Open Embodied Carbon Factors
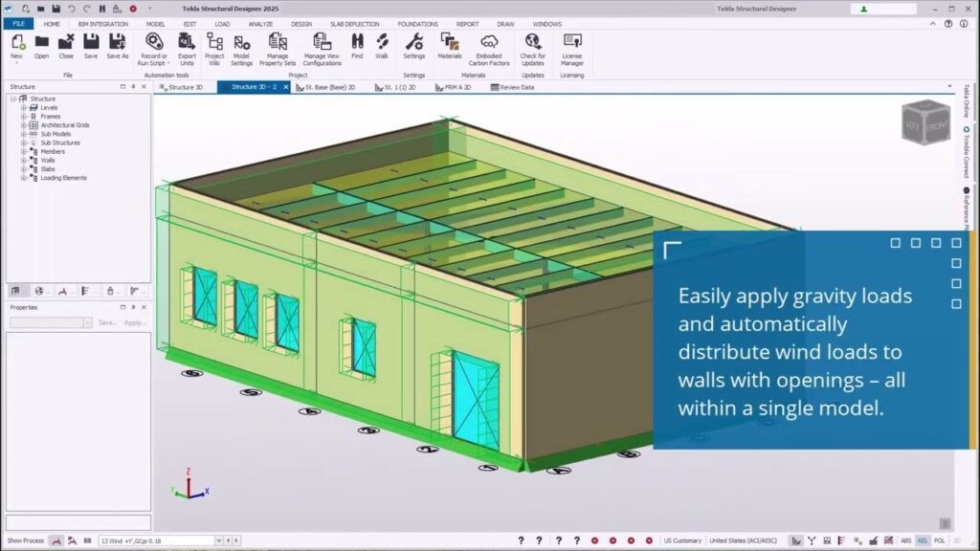This screenshot has width=980, height=551. pyautogui.click(x=489, y=50)
